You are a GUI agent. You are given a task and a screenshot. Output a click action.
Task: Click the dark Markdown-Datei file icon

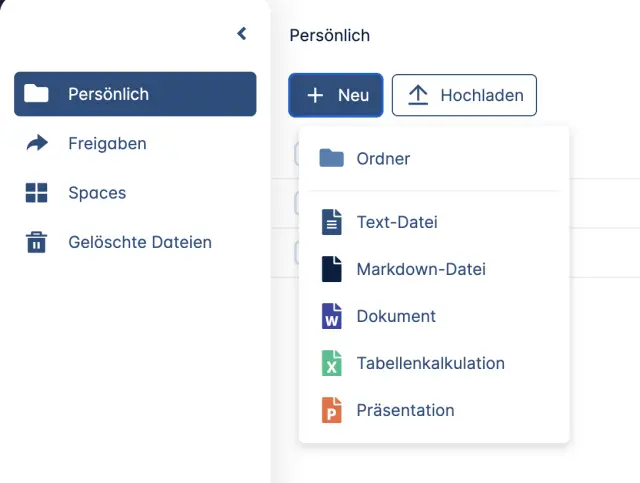click(x=331, y=269)
